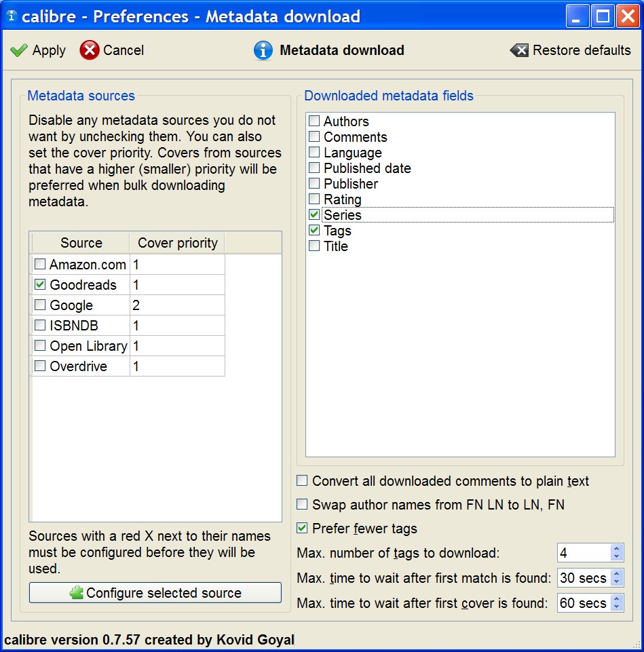Enable Convert all downloaded comments to plain text
Image resolution: width=644 pixels, height=652 pixels.
point(302,480)
